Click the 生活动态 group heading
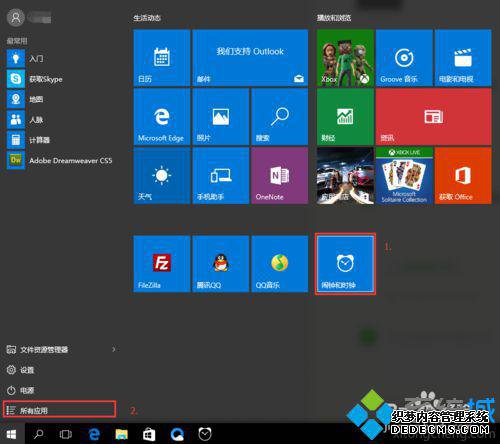Screen dimensions: 500x444 (147, 18)
